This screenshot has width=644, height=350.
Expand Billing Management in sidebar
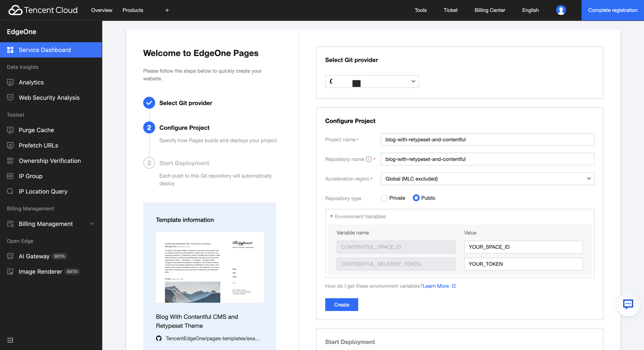(x=92, y=224)
